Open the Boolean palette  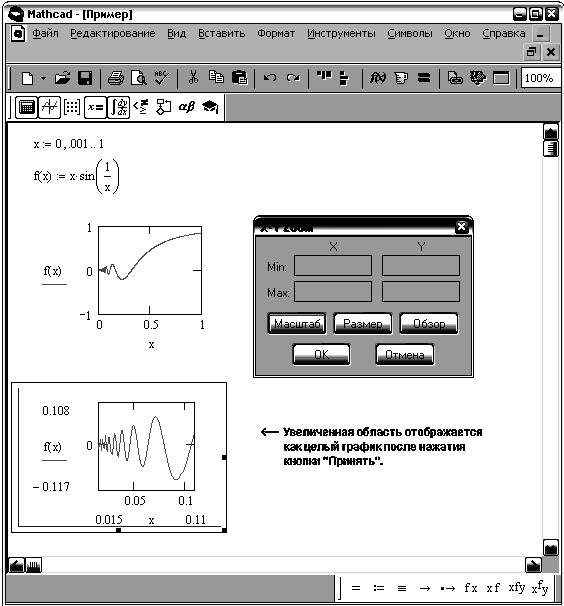coord(141,107)
